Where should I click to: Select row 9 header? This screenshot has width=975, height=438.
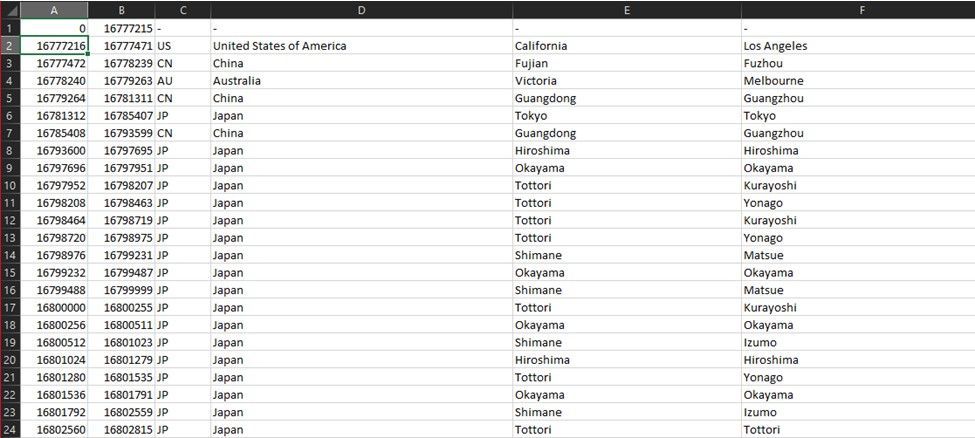pos(10,167)
